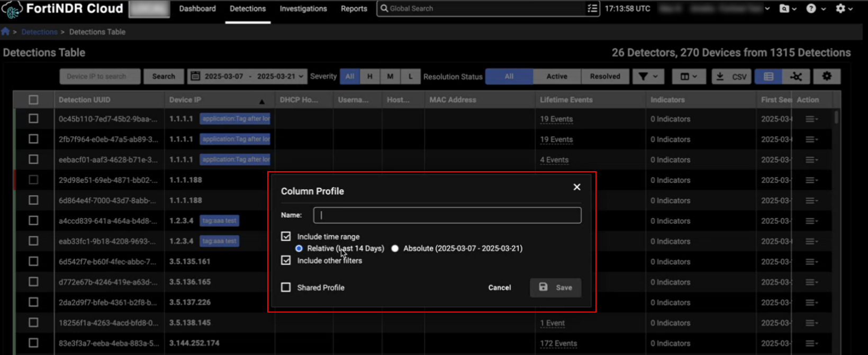
Task: Open action menu for 29d98e51 detection row
Action: point(811,180)
